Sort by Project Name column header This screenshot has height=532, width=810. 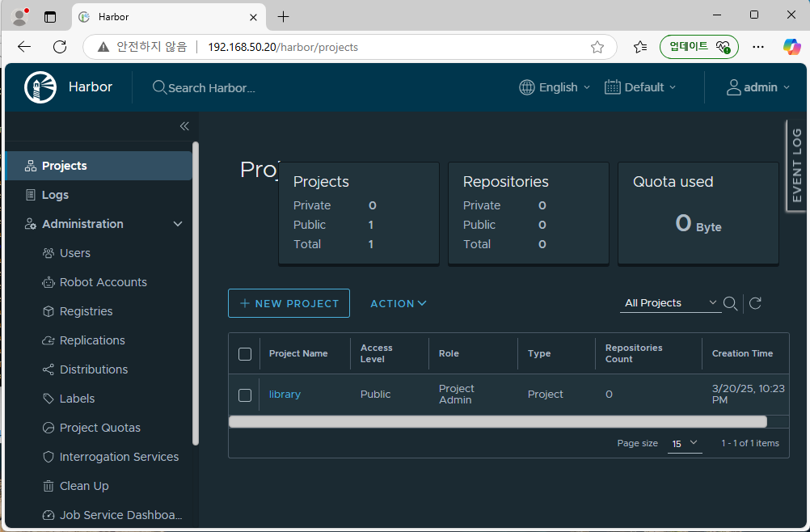tap(298, 353)
